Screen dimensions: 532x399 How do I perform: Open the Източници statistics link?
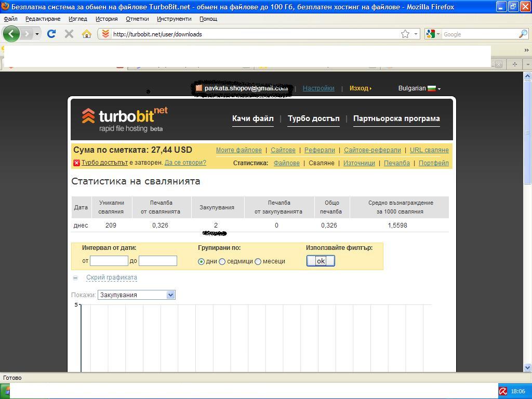[x=359, y=163]
